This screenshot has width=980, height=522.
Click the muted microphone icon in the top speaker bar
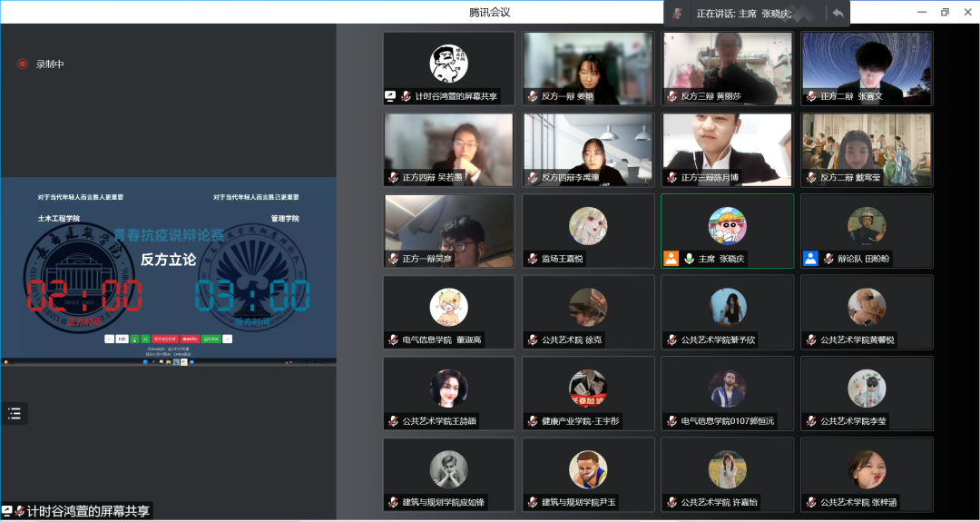[x=678, y=14]
